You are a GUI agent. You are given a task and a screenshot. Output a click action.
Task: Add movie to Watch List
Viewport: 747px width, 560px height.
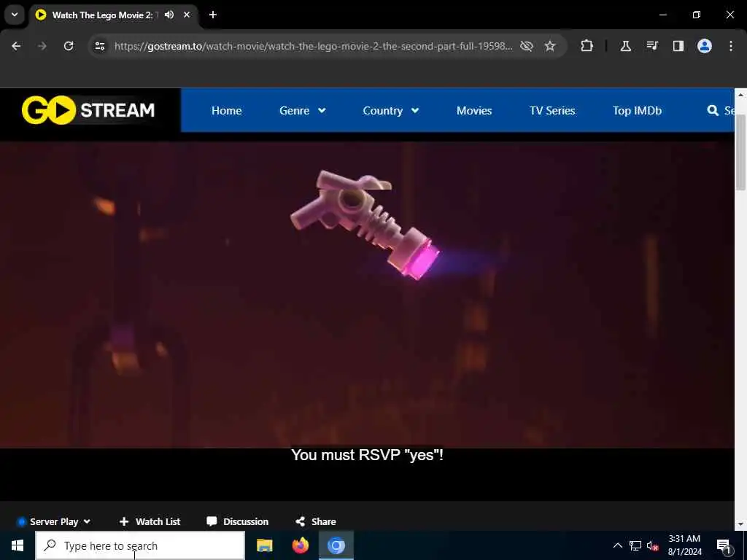(x=150, y=522)
